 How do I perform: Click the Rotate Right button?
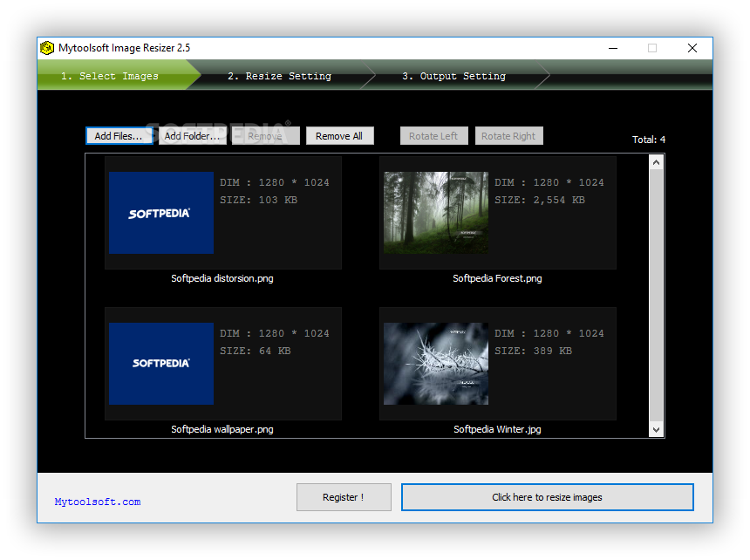coord(508,136)
